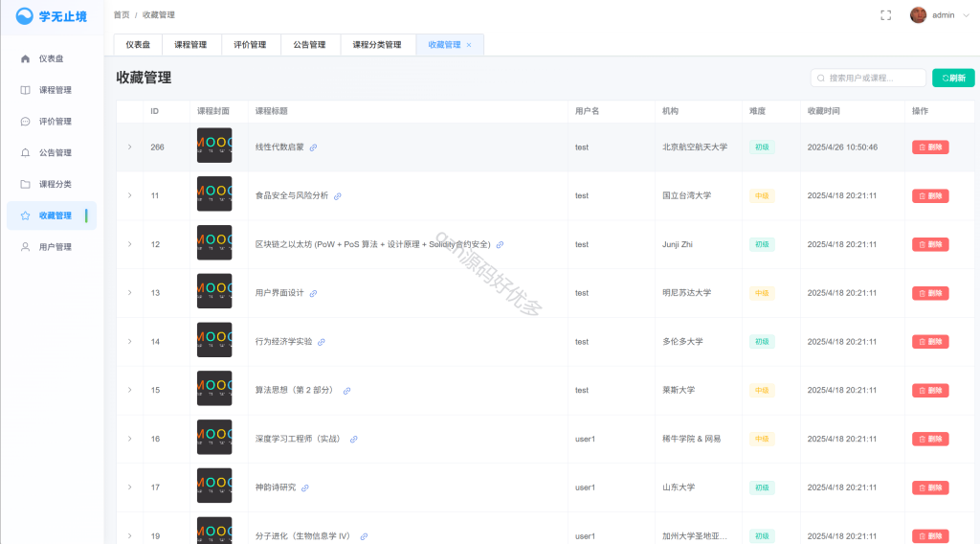Delete the 算法思想 favorite
Viewport: 980px width, 544px height.
coord(930,391)
